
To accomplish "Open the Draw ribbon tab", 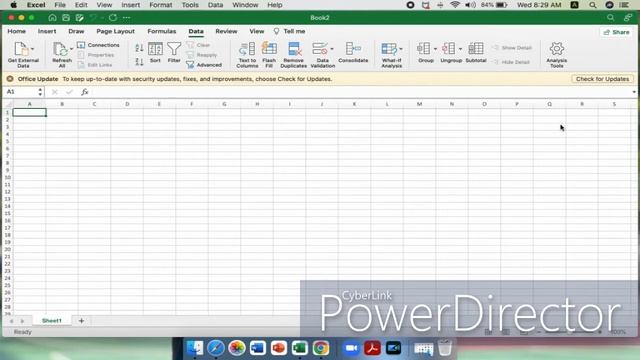I will pyautogui.click(x=76, y=31).
